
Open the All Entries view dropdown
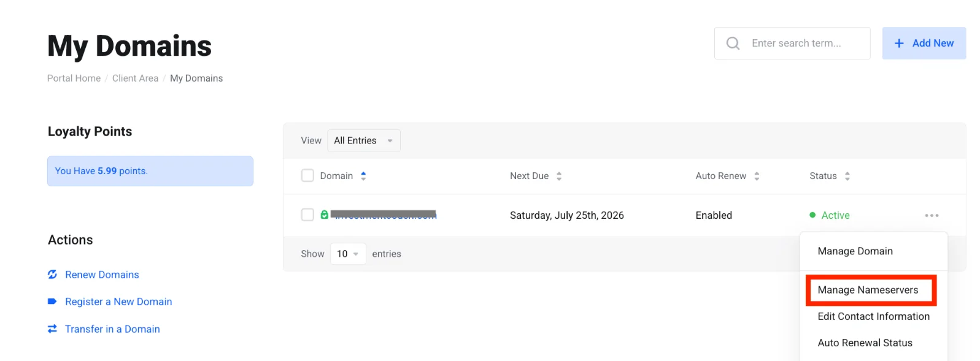(x=364, y=140)
